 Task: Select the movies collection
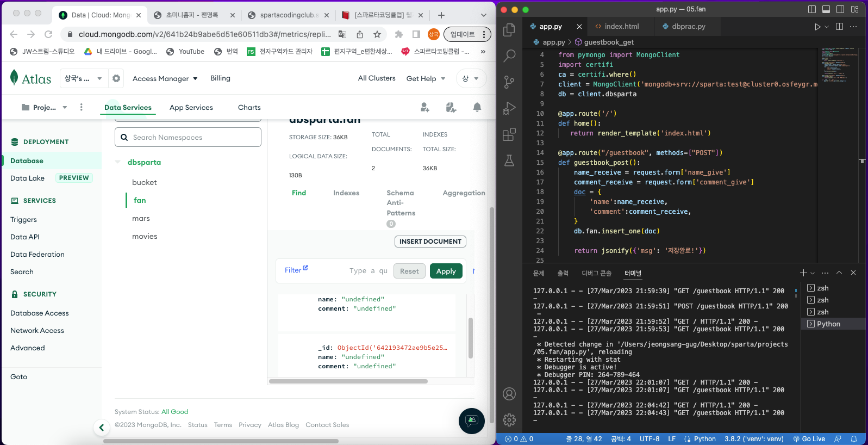pyautogui.click(x=145, y=236)
